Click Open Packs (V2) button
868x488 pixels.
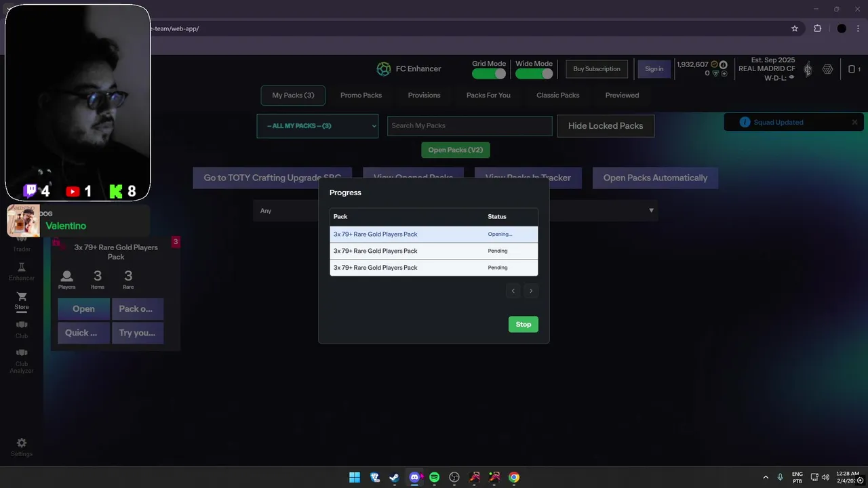click(x=456, y=150)
